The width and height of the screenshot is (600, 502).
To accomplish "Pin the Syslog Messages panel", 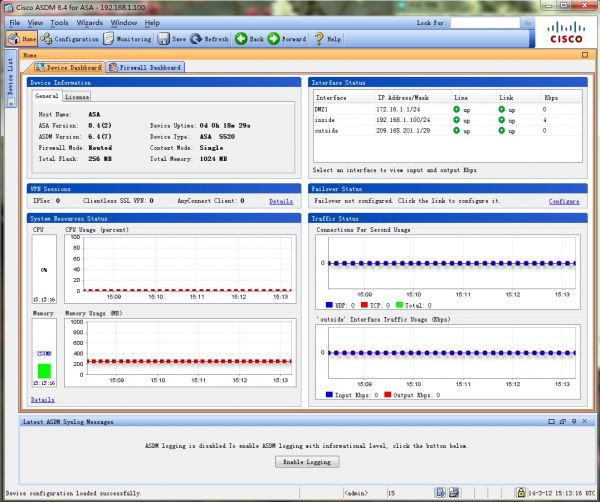I will 574,421.
